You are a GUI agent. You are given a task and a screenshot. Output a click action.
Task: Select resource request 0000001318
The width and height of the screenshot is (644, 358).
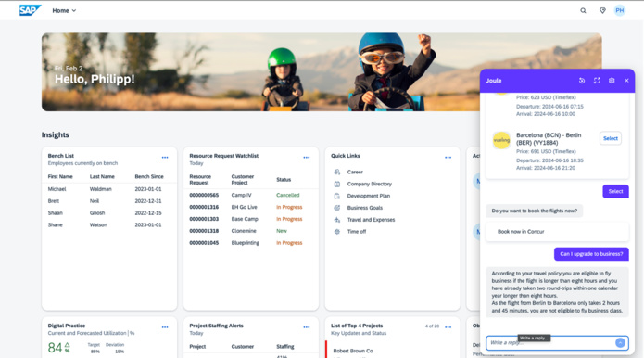click(x=204, y=231)
